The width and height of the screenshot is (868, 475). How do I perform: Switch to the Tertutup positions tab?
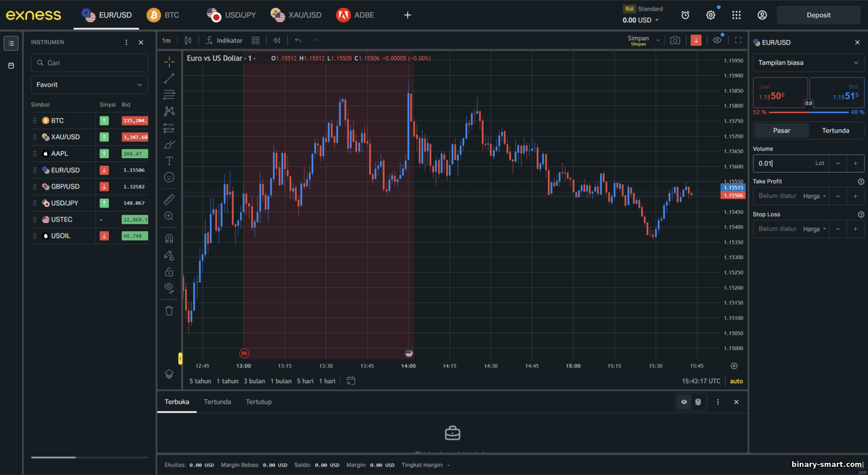(258, 402)
